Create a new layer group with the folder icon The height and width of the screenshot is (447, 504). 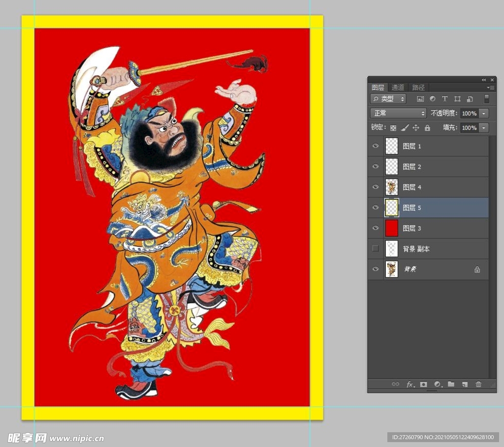click(451, 385)
